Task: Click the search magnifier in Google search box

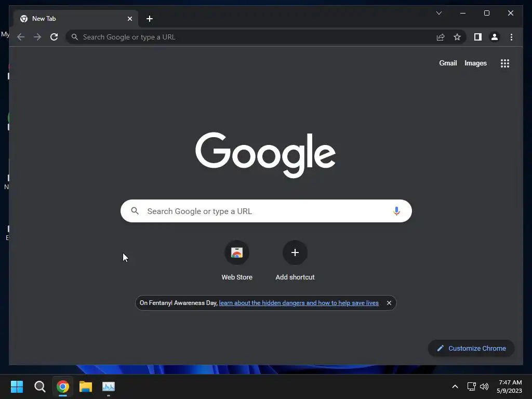Action: coord(135,211)
